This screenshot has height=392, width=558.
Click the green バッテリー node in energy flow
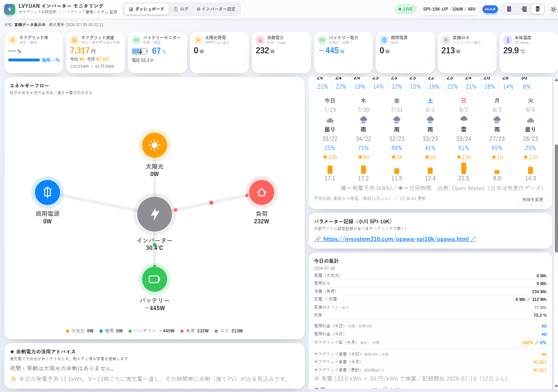155,279
